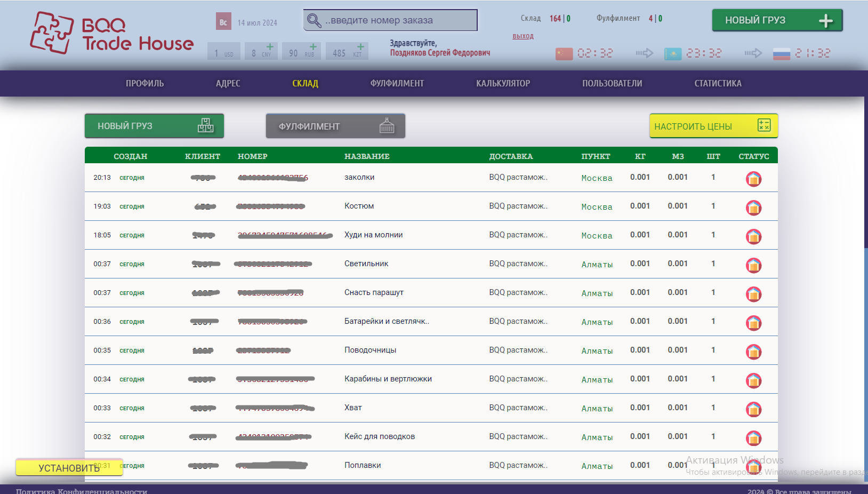Open the Политика Конфиденциальности link

[82, 491]
